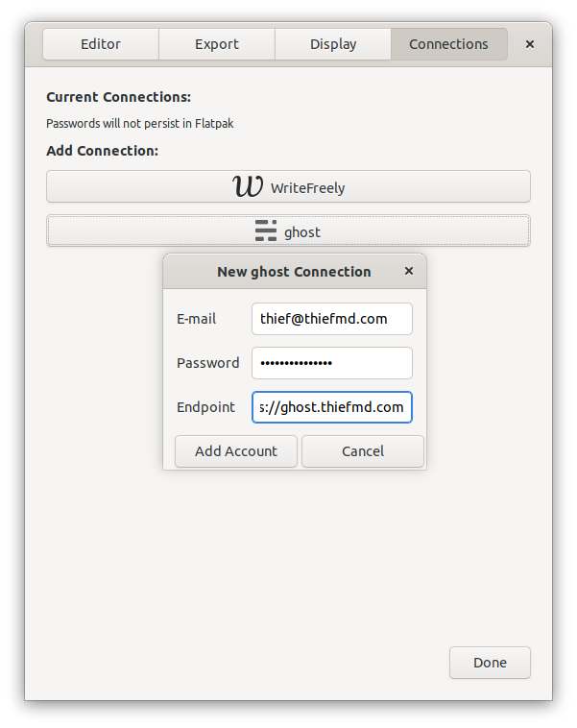The image size is (577, 728).
Task: Click the 'Endpoint' field label
Action: 205,407
